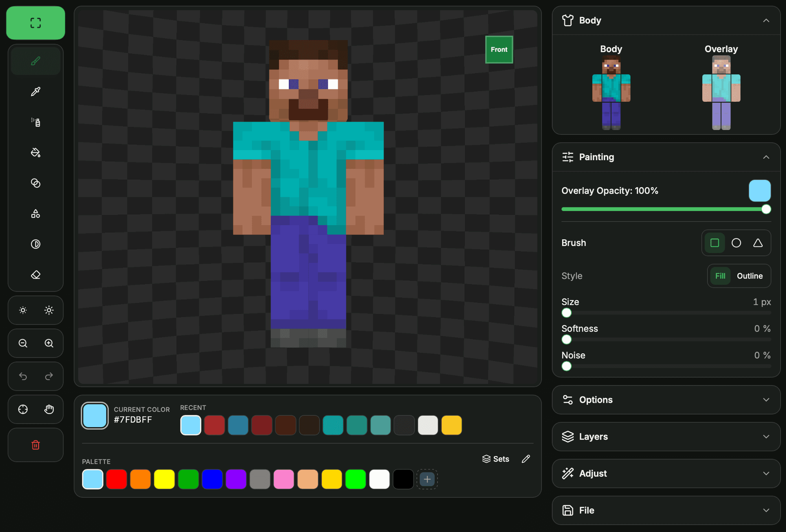Select the spray can tool
Image resolution: width=786 pixels, height=532 pixels.
(35, 122)
